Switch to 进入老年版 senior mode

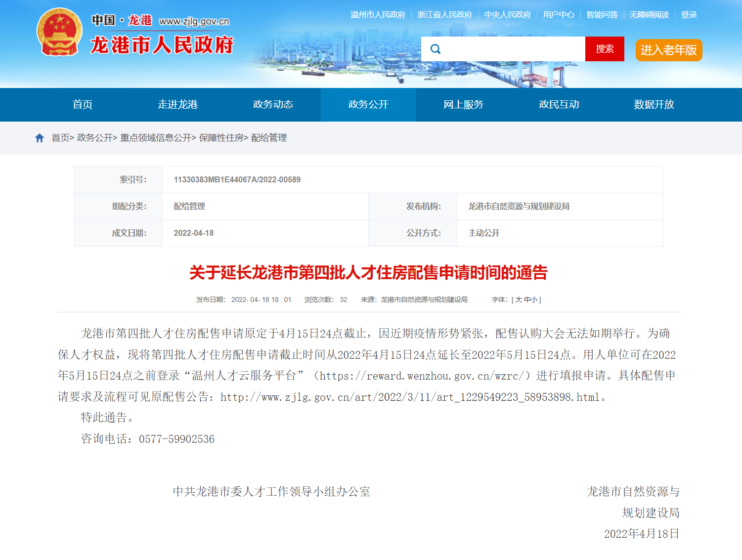(668, 50)
